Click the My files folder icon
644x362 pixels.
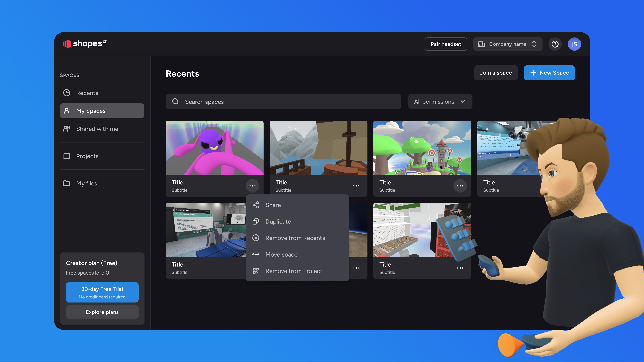coord(67,183)
